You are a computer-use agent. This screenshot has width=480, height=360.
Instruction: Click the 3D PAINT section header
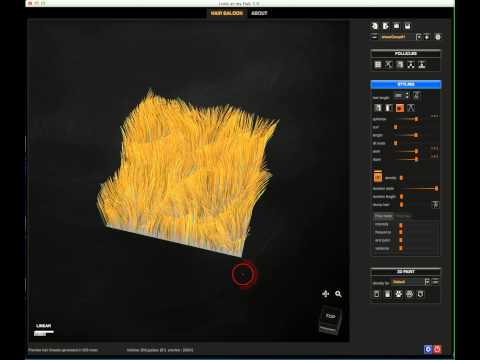pos(406,272)
